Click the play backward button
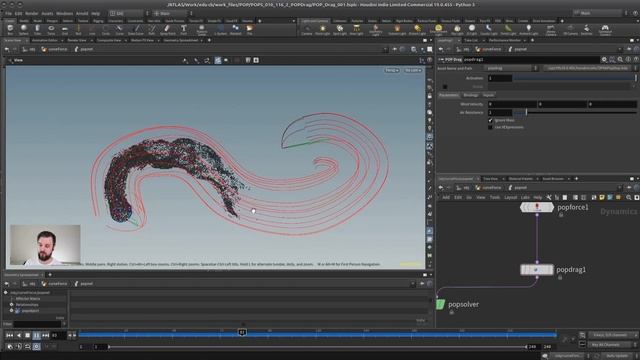The image size is (640, 360). [x=18, y=335]
